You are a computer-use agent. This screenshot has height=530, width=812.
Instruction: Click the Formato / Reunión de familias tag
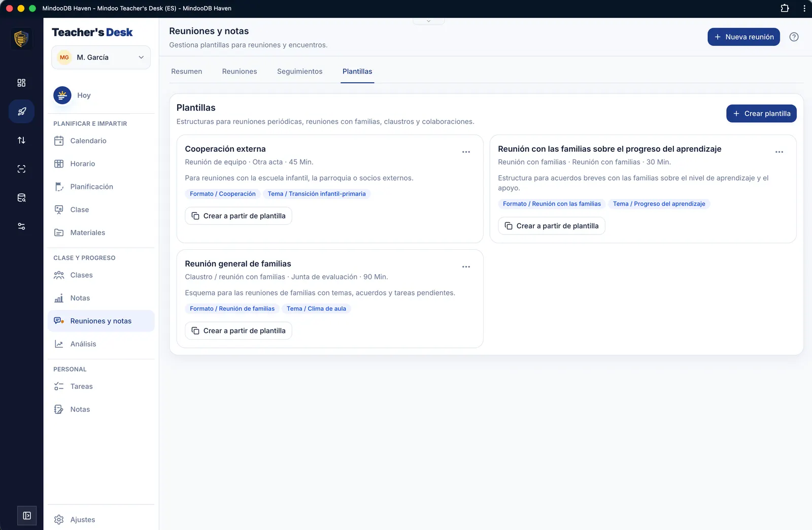232,309
